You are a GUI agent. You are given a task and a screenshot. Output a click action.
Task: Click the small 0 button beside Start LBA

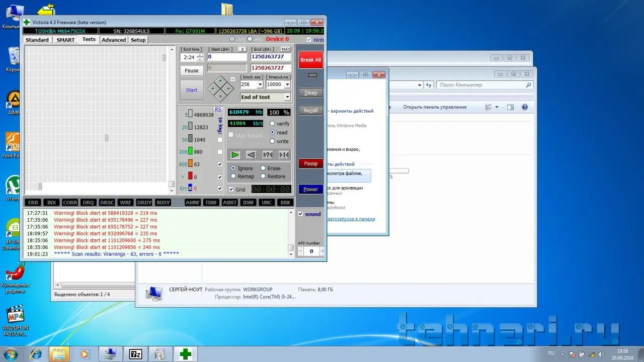(x=242, y=49)
